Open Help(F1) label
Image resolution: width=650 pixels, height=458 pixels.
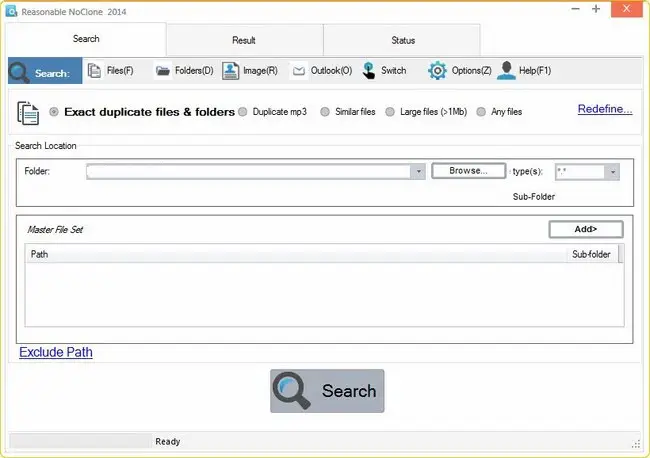[535, 71]
